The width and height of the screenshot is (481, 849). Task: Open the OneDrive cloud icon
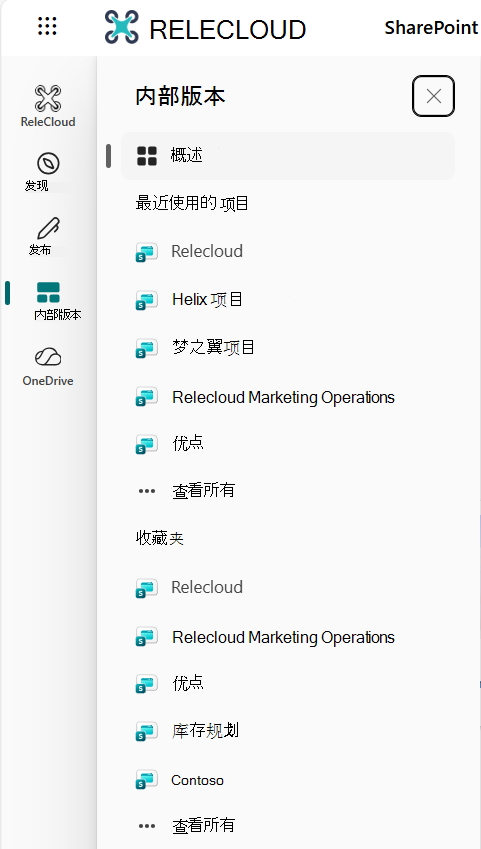[x=48, y=357]
